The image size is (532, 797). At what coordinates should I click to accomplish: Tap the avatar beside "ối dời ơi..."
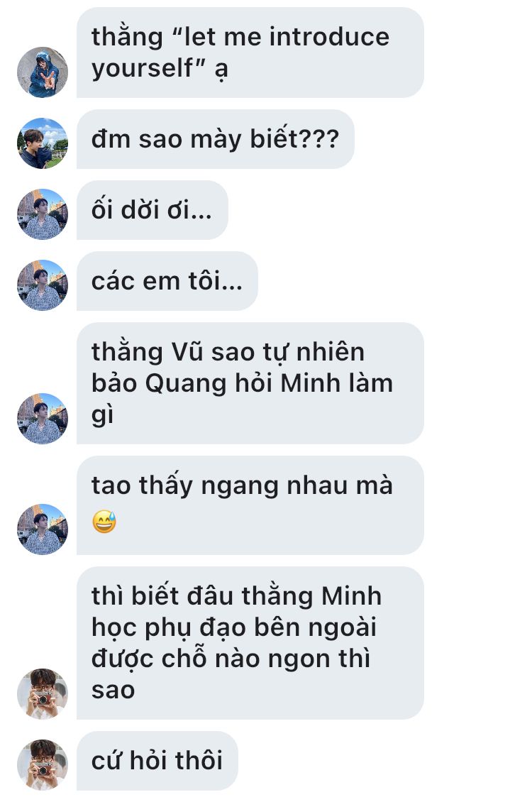pos(43,214)
